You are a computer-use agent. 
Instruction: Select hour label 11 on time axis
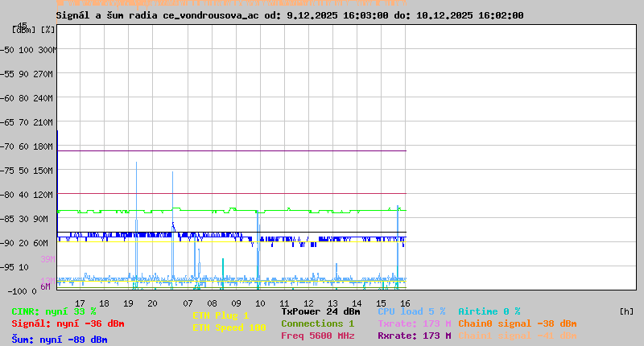pyautogui.click(x=284, y=303)
